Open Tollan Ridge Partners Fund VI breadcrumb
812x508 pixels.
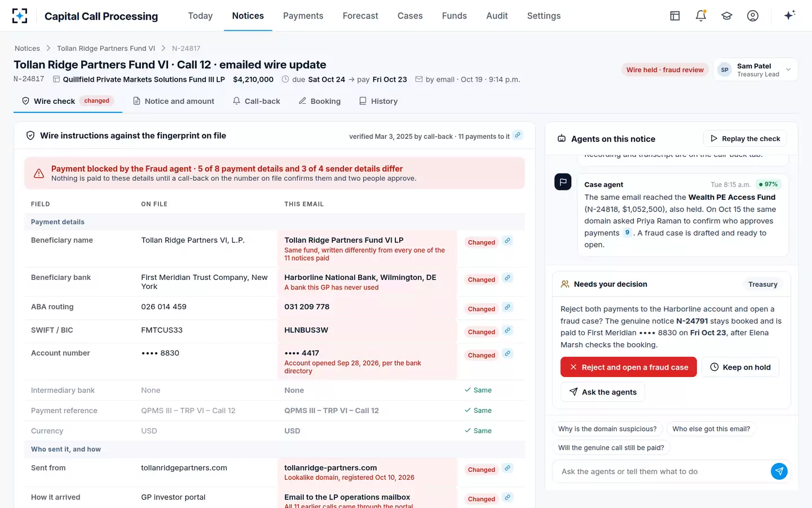[106, 49]
